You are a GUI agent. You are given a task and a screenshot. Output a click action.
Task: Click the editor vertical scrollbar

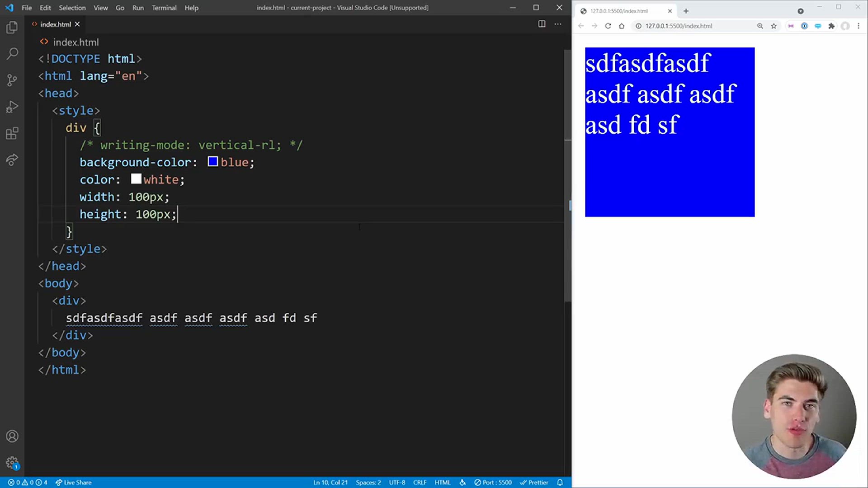coord(568,176)
